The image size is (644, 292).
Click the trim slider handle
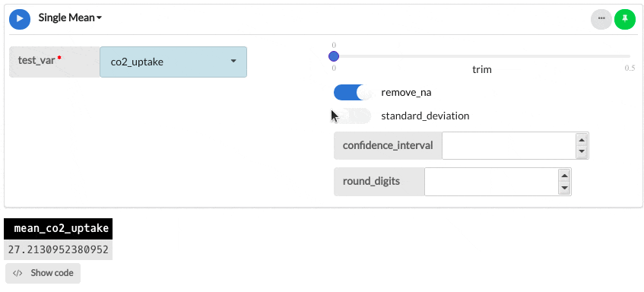click(x=334, y=56)
